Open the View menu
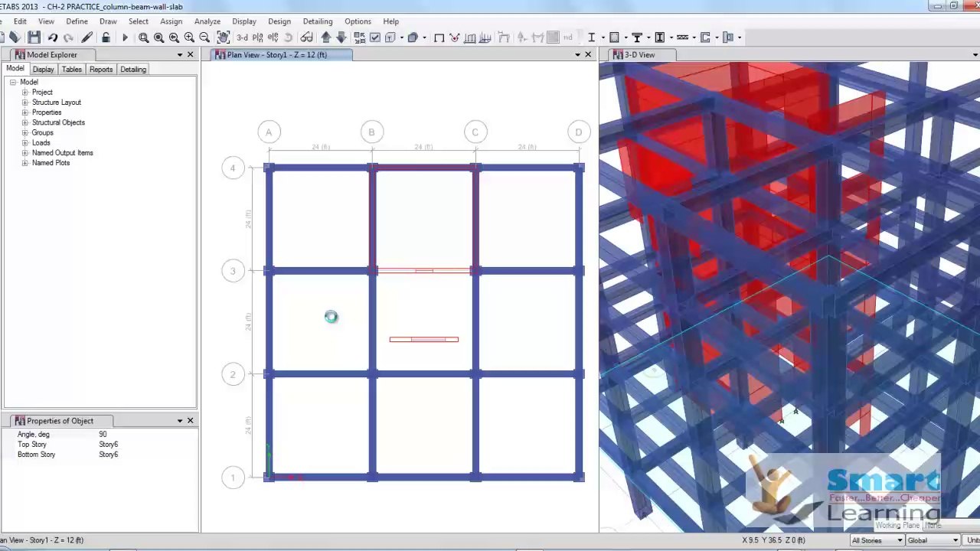Viewport: 980px width, 551px height. [x=46, y=21]
